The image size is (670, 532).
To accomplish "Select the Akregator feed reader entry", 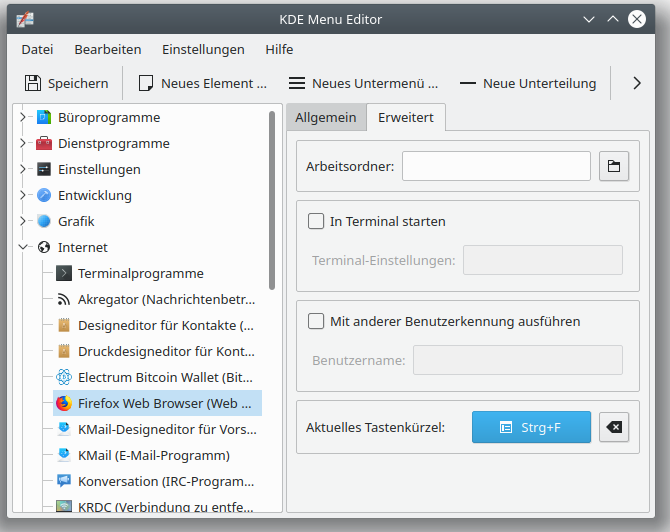I will [x=166, y=299].
